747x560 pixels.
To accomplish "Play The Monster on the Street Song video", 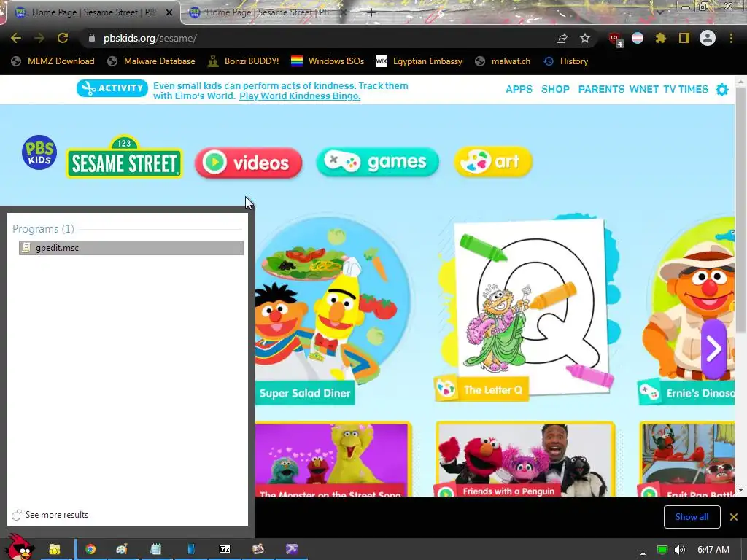I will 333,459.
